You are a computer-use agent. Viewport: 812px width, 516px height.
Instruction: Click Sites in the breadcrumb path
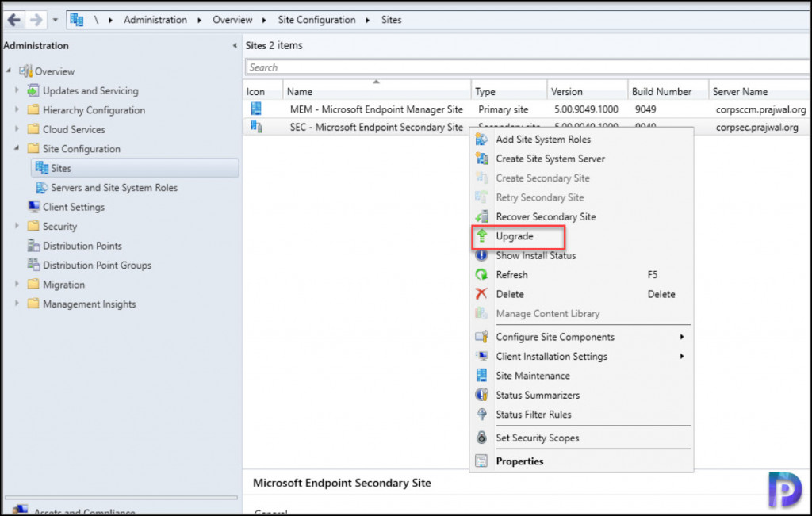(391, 20)
